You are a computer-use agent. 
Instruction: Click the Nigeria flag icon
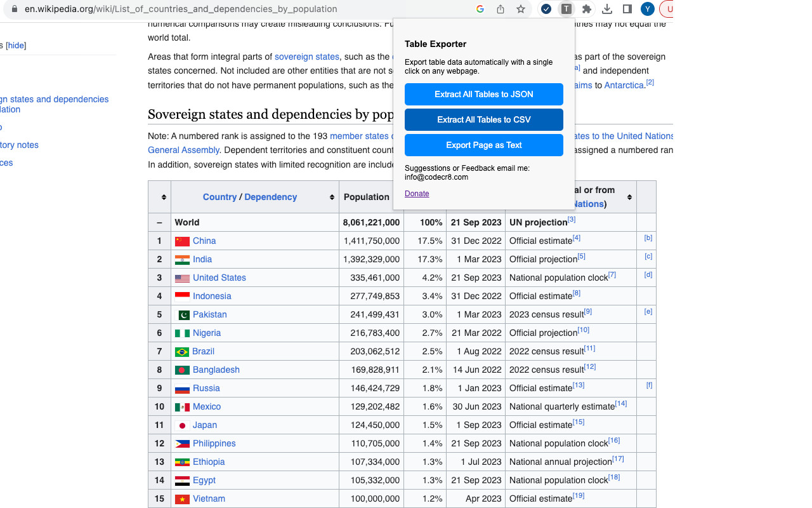pos(182,333)
